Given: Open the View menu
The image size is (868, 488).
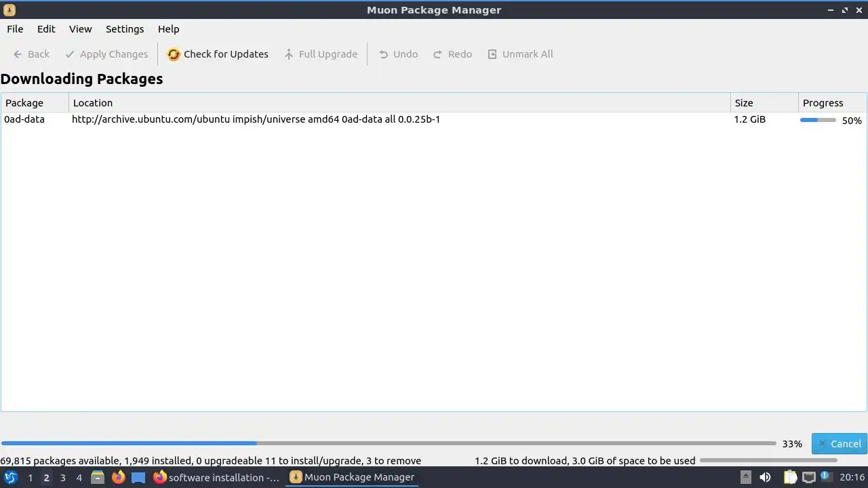Looking at the screenshot, I should pos(80,29).
